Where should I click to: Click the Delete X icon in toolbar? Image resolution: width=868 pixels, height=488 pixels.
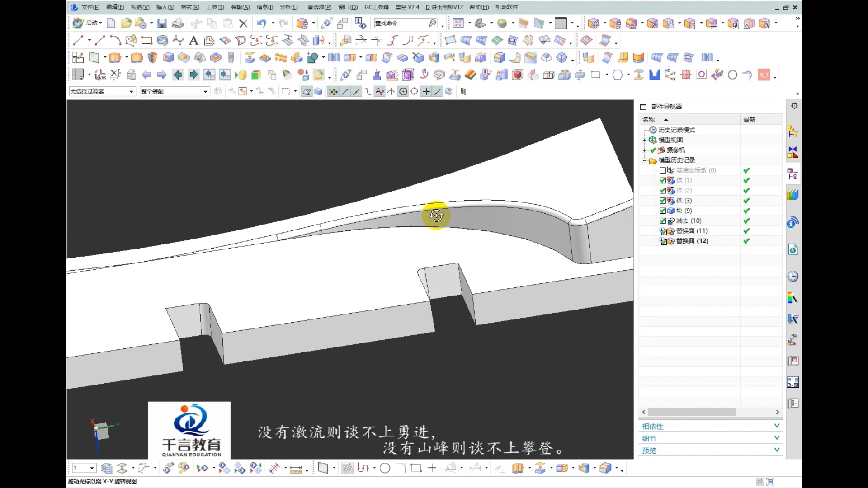243,23
